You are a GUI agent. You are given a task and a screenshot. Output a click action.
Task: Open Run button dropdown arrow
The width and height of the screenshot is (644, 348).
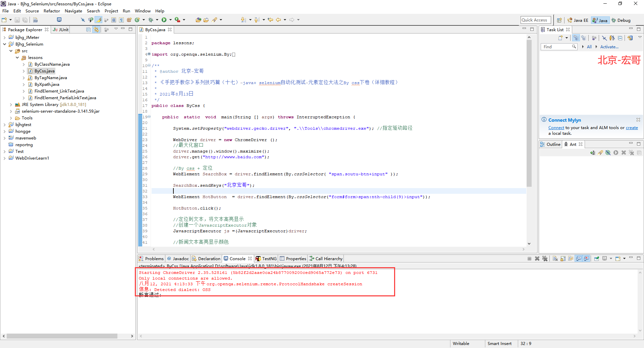pyautogui.click(x=170, y=20)
